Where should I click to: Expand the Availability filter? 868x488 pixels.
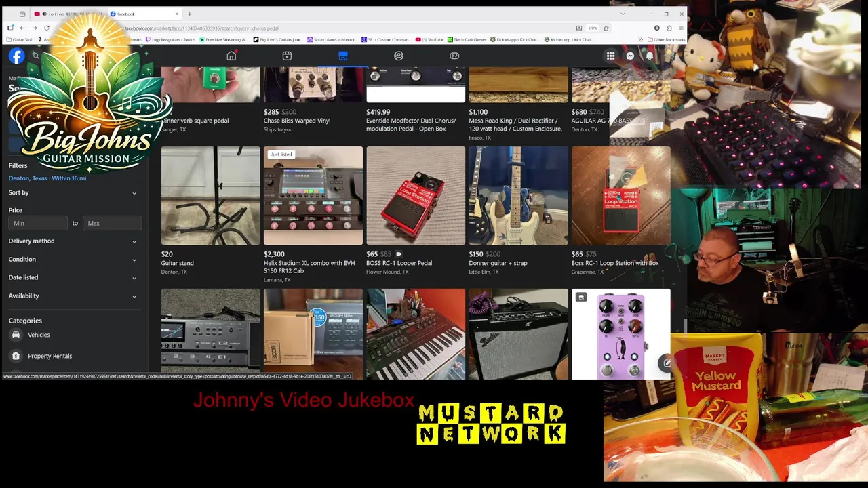pyautogui.click(x=73, y=296)
